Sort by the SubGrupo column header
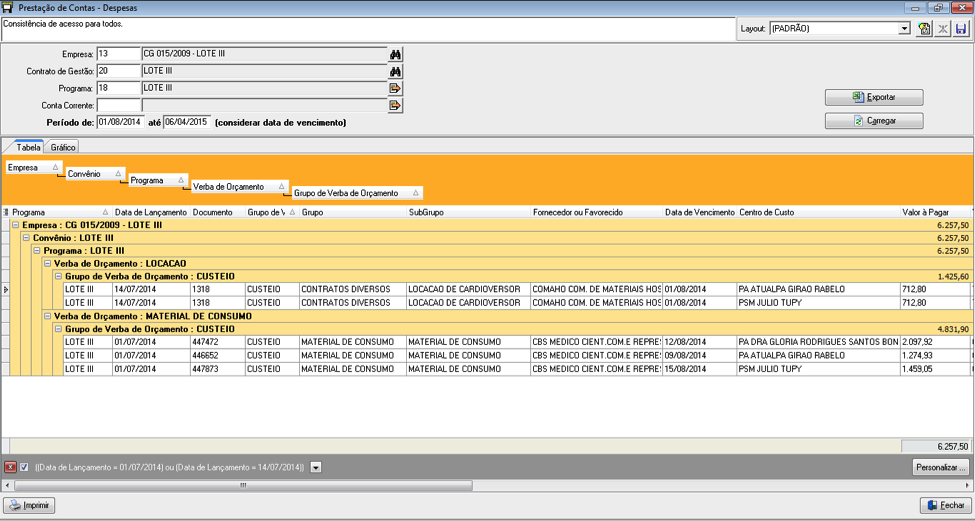Screen dimensions: 975x521 (468, 212)
